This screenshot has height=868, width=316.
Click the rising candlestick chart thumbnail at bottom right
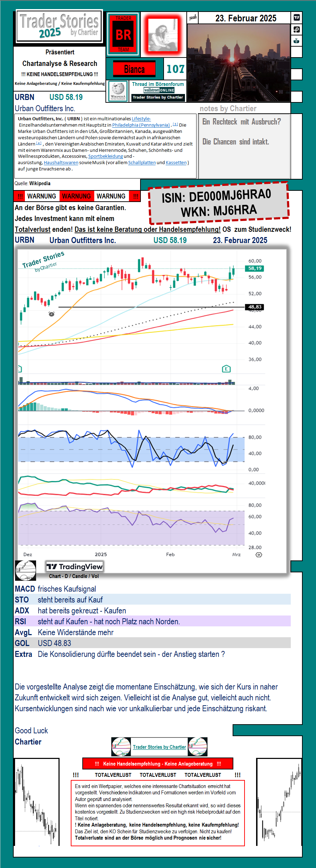point(279,802)
